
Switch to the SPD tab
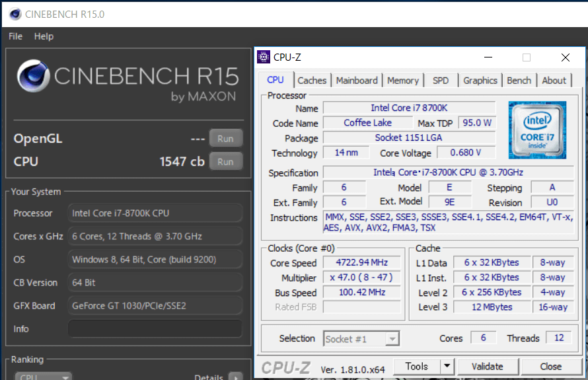[x=441, y=80]
